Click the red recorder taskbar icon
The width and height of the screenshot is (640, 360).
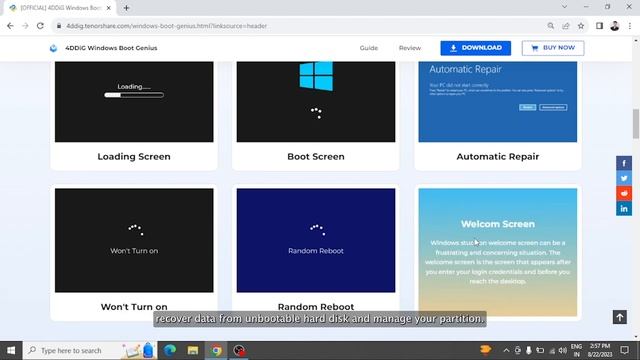click(x=239, y=350)
